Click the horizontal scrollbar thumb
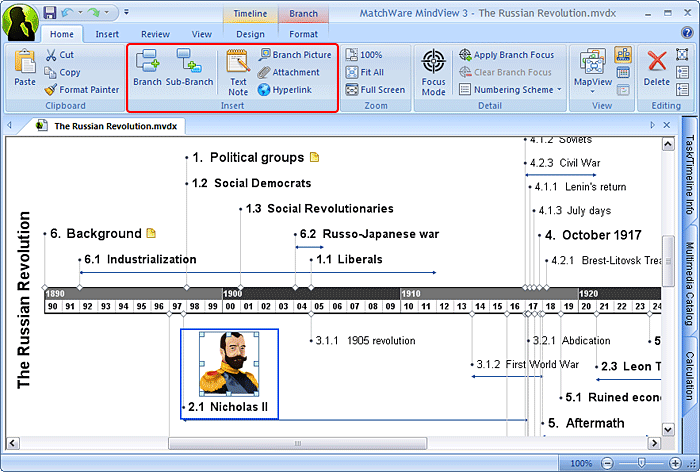Screen dimensions: 700x472 297,443
